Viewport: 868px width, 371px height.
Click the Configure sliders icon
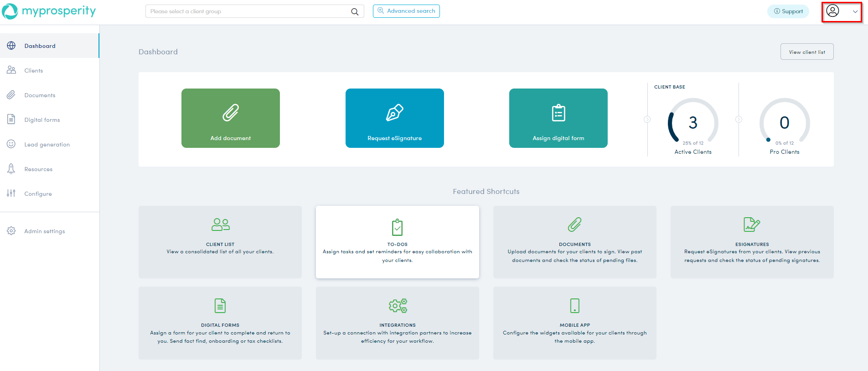pyautogui.click(x=11, y=193)
